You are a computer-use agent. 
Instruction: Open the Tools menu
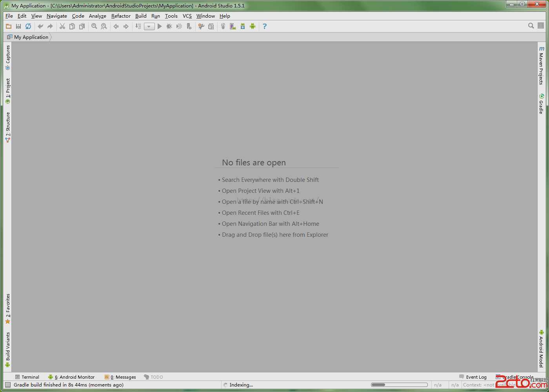click(171, 16)
